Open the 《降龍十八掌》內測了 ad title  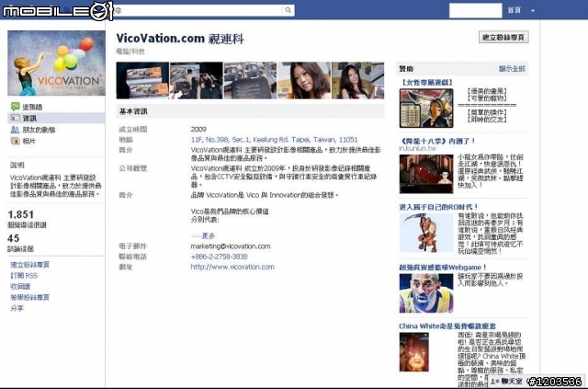(437, 142)
